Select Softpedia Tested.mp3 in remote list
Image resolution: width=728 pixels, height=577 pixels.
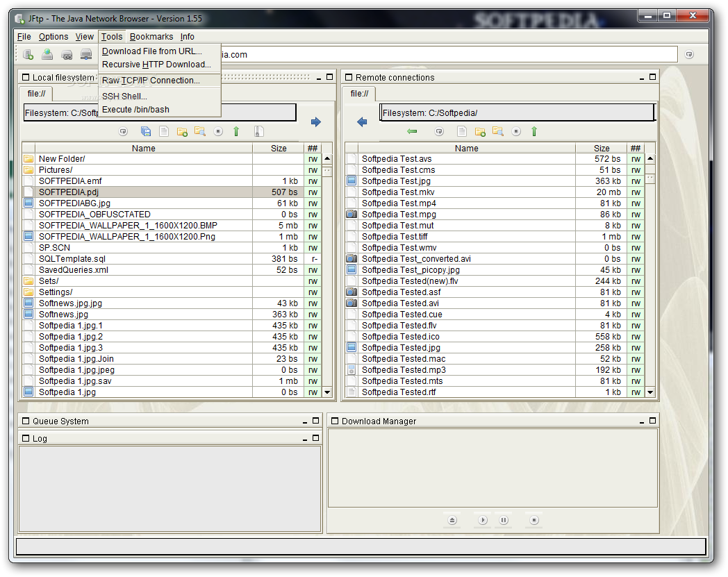click(x=494, y=370)
